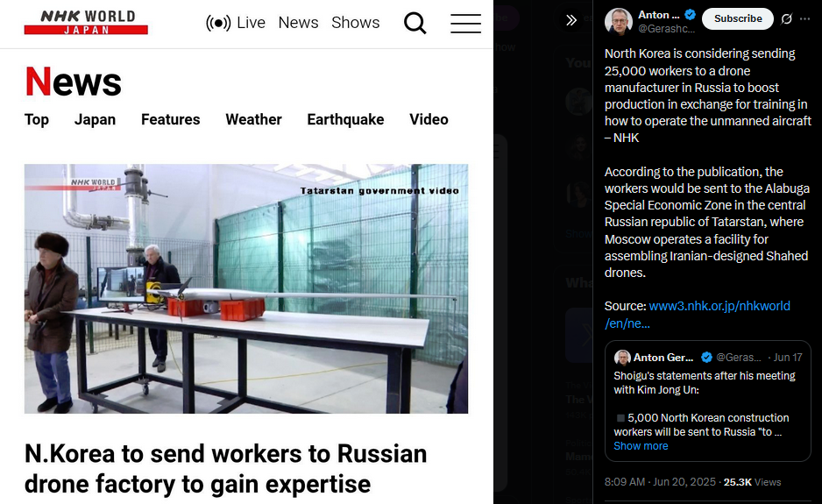The height and width of the screenshot is (504, 822).
Task: Open the post's three-dots more menu
Action: tap(805, 19)
